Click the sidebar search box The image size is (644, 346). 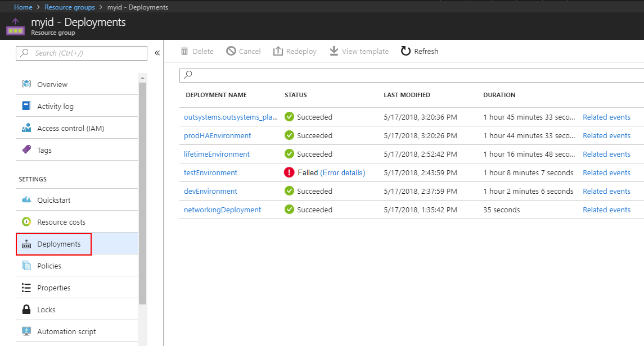pos(81,53)
